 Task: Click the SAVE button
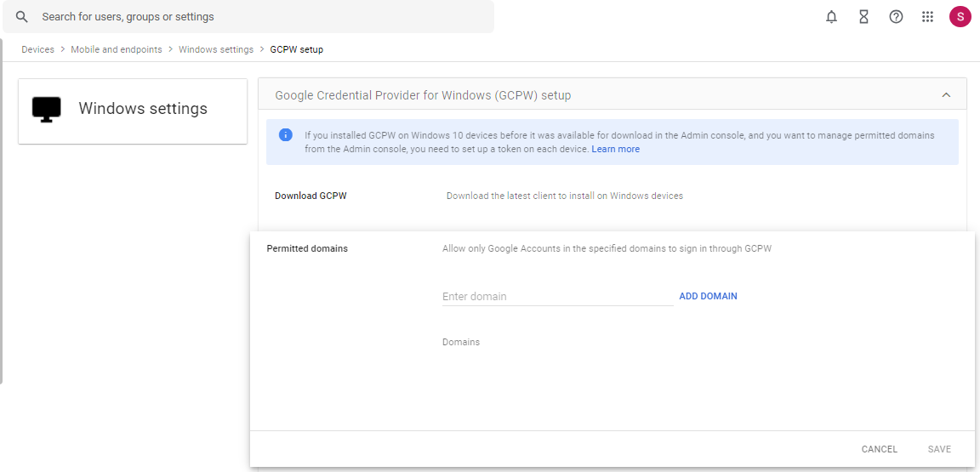point(939,449)
